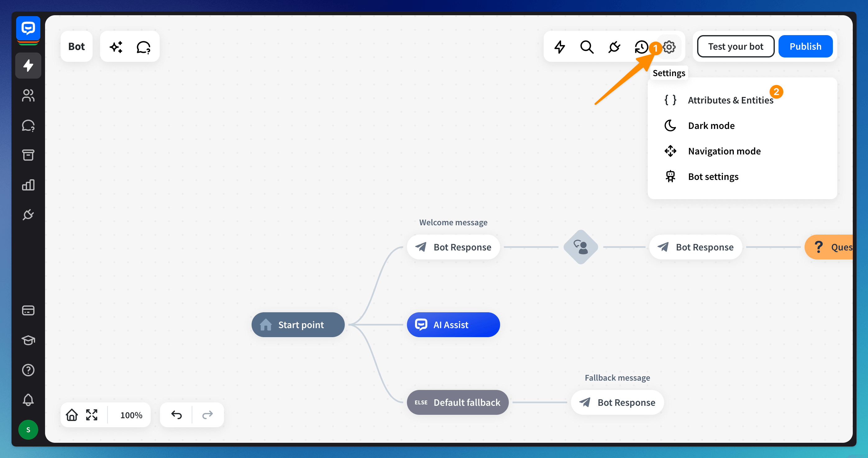
Task: Open the user avatar S menu
Action: 28,430
